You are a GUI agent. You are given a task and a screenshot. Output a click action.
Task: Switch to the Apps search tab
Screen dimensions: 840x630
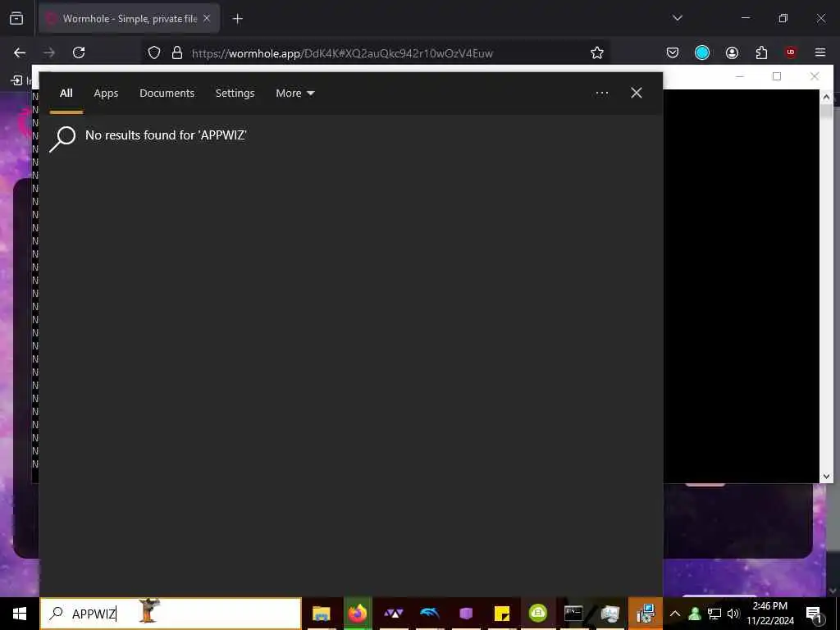(x=106, y=94)
